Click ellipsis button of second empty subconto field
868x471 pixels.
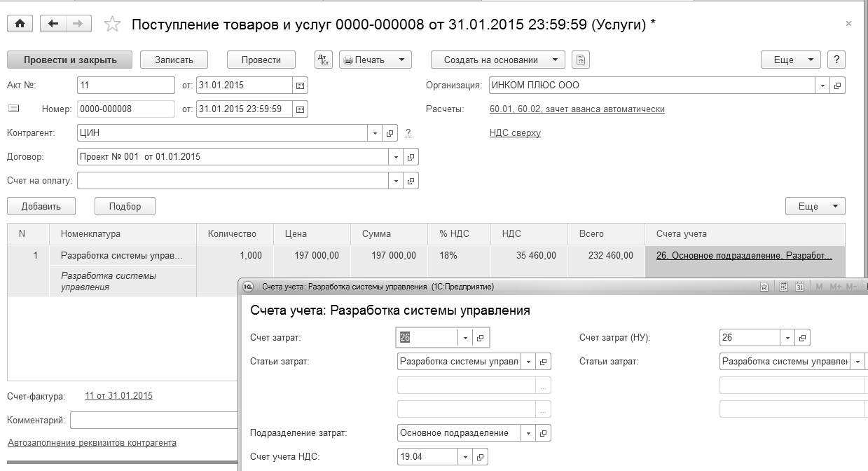[544, 409]
